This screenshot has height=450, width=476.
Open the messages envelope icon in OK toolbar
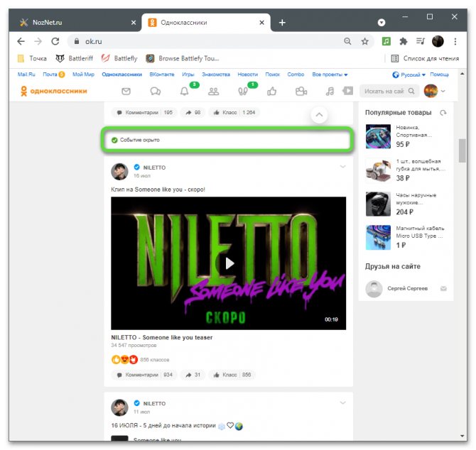pyautogui.click(x=126, y=92)
